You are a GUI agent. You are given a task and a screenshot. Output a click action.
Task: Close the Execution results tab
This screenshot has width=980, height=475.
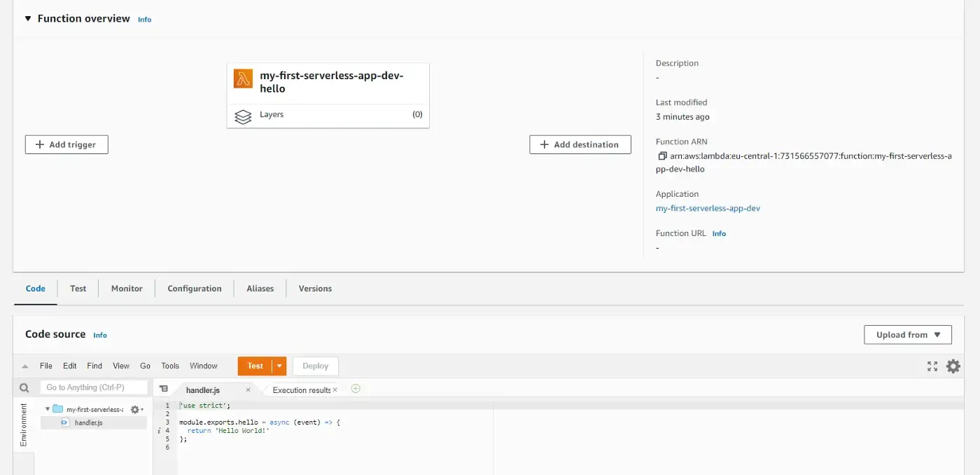pyautogui.click(x=335, y=390)
